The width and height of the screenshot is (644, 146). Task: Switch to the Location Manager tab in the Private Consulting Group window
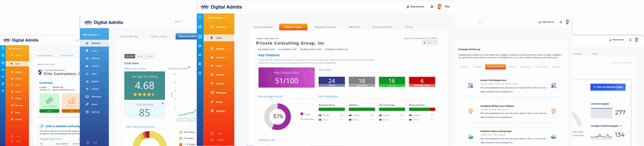coord(263,27)
